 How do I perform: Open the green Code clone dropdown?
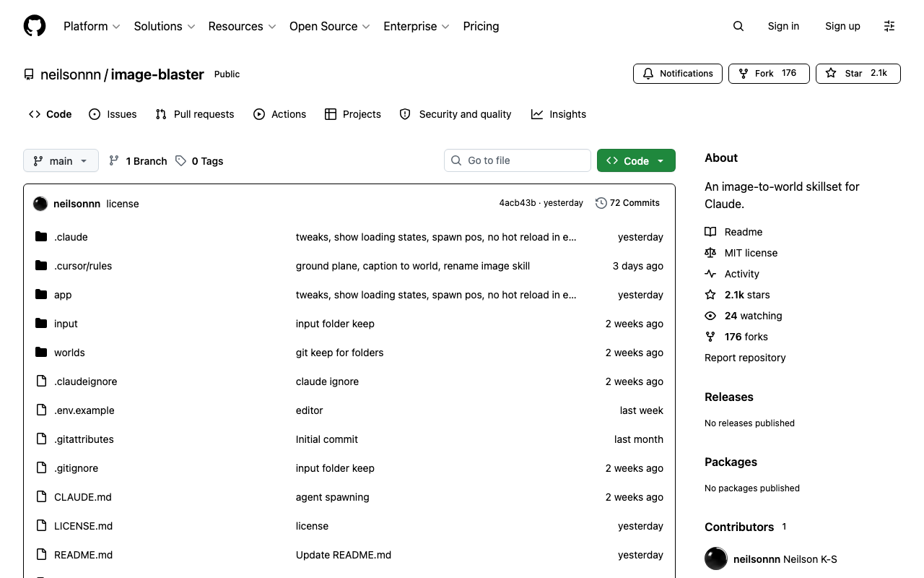coord(636,161)
